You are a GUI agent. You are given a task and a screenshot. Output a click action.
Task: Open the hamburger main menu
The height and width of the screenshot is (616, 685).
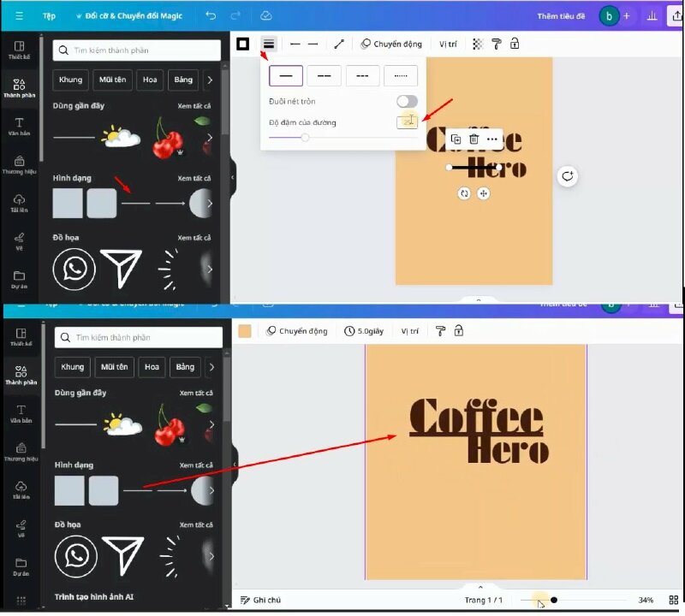pyautogui.click(x=20, y=15)
